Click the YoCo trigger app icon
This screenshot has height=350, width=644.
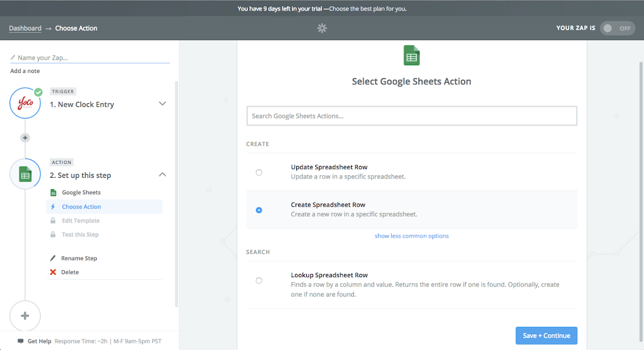pyautogui.click(x=25, y=104)
